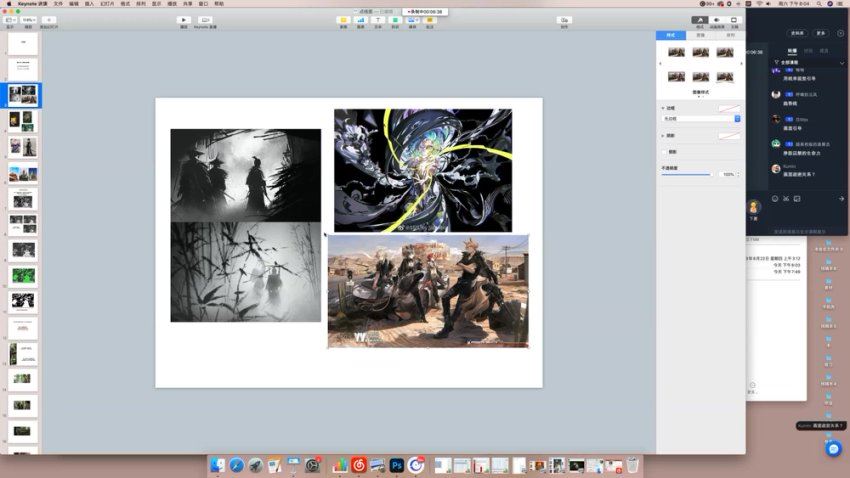The image size is (850, 478).
Task: Click the Add Slide plus button
Action: point(49,20)
